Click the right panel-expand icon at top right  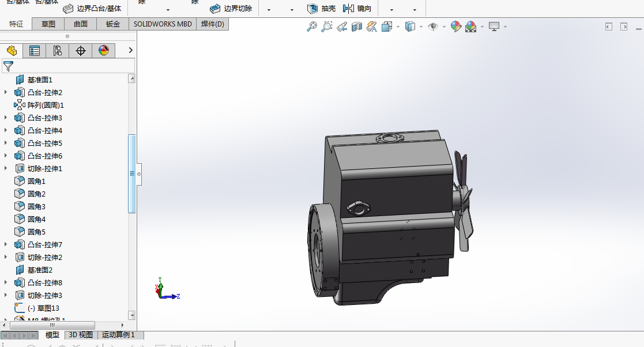[x=624, y=27]
